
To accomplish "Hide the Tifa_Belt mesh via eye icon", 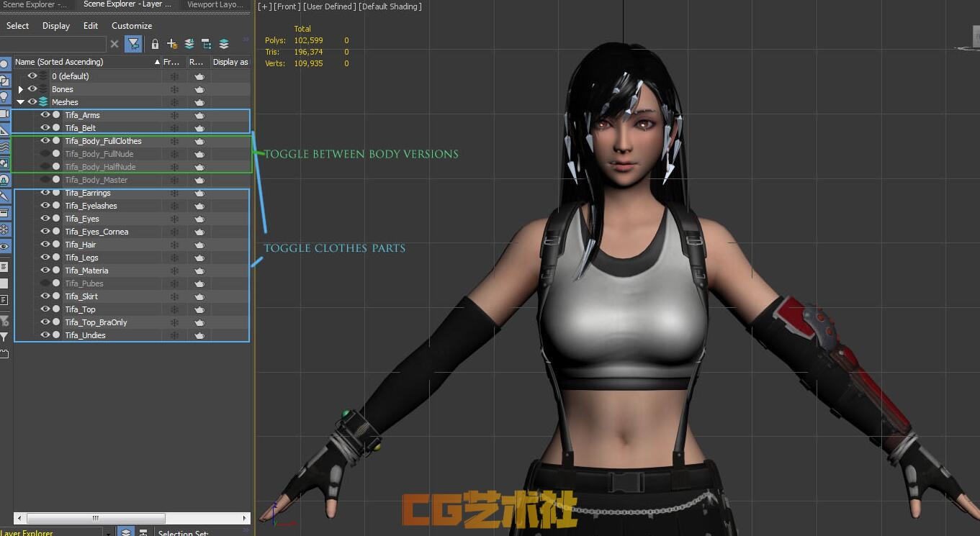I will click(45, 128).
